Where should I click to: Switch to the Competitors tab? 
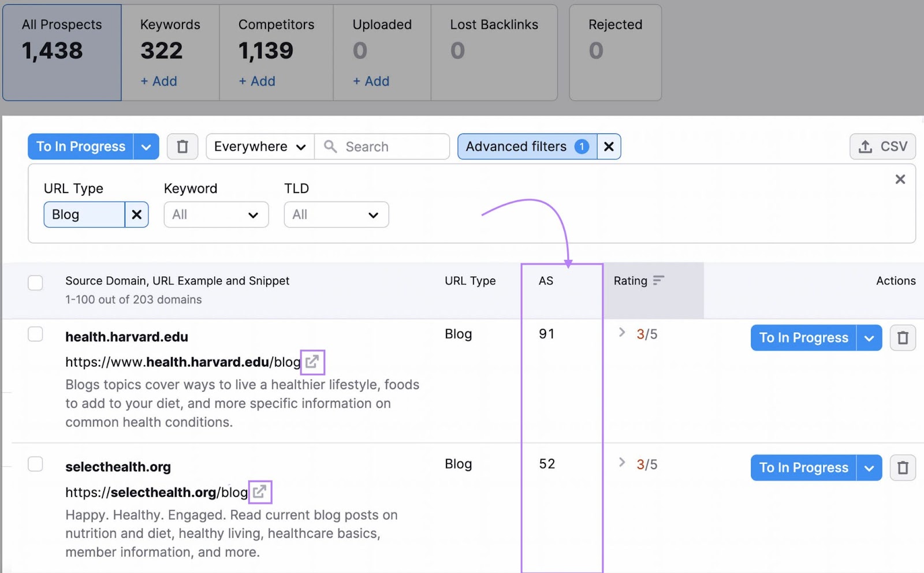click(276, 51)
